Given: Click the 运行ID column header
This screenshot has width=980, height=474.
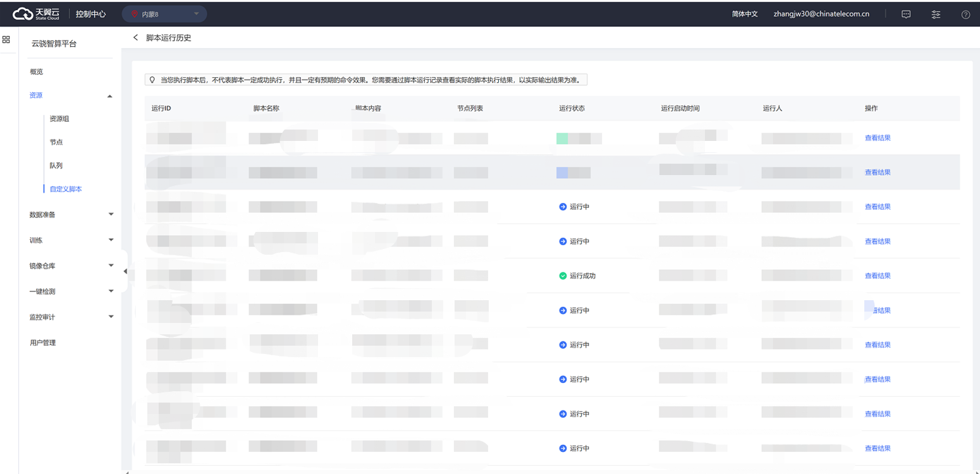Looking at the screenshot, I should (x=161, y=108).
